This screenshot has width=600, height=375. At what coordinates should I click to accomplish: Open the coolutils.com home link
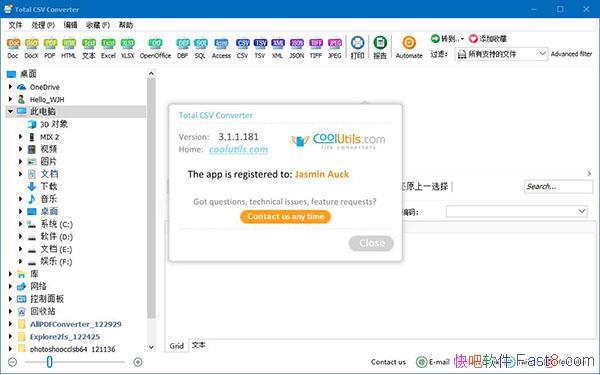pyautogui.click(x=238, y=150)
